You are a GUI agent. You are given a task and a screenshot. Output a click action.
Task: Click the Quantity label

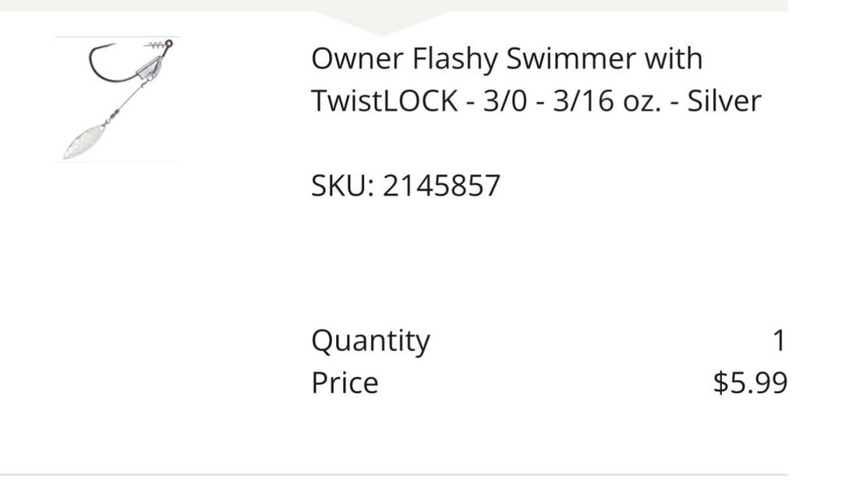tap(370, 341)
